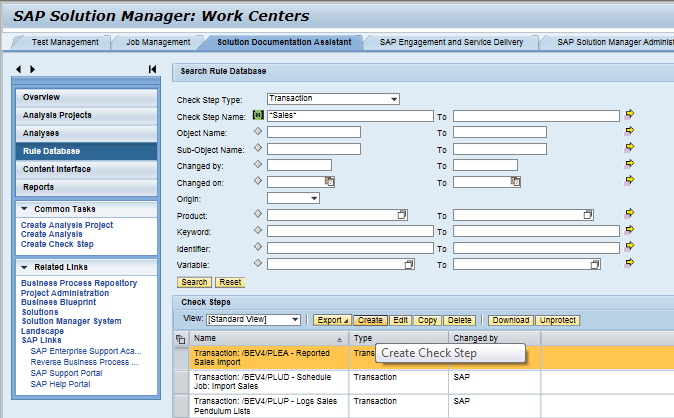This screenshot has height=418, width=674.
Task: Open the Export button menu
Action: point(332,320)
